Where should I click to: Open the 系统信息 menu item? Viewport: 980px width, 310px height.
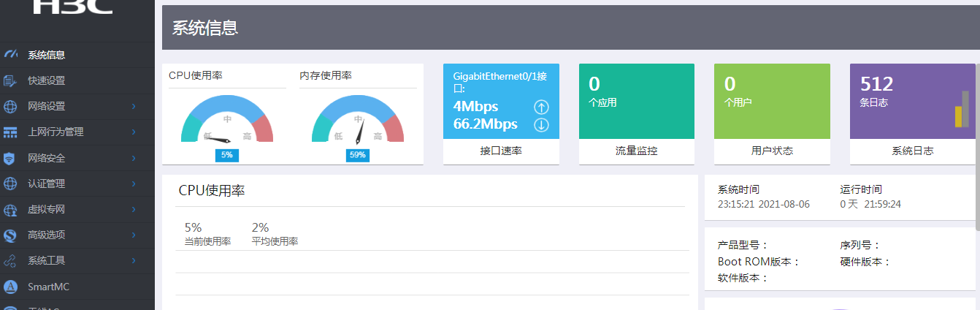point(77,55)
